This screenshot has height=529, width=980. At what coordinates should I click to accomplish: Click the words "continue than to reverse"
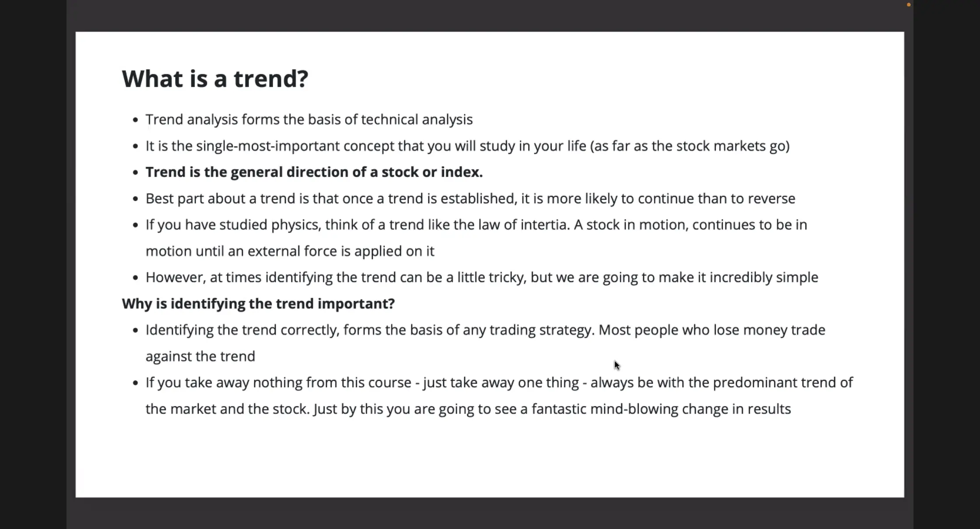click(x=716, y=198)
